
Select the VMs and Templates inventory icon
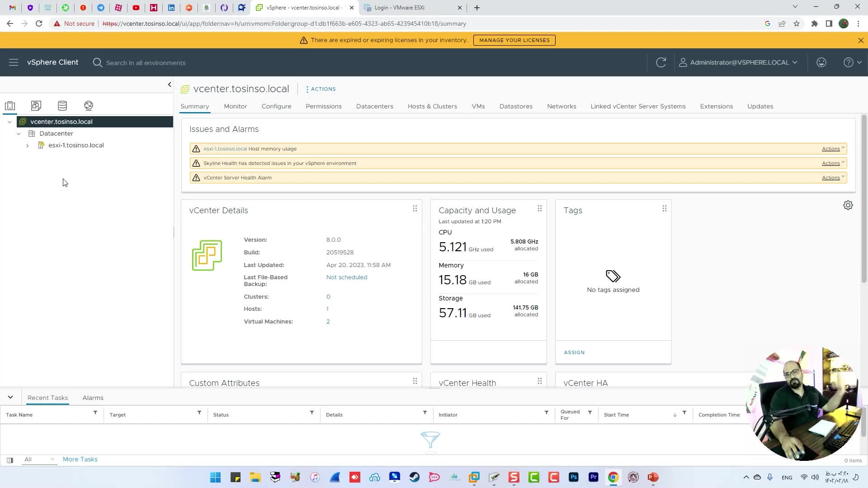click(x=36, y=106)
